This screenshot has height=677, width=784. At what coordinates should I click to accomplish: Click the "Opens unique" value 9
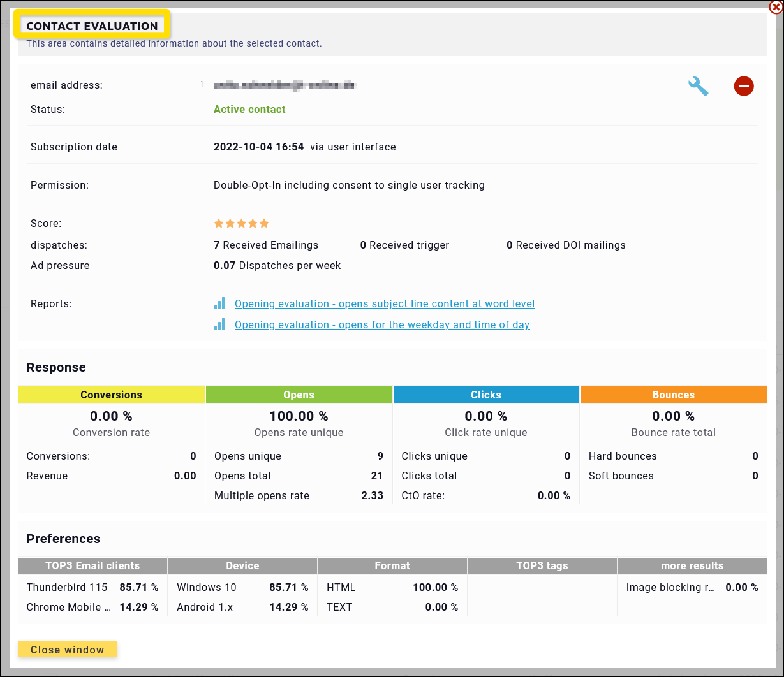(380, 456)
